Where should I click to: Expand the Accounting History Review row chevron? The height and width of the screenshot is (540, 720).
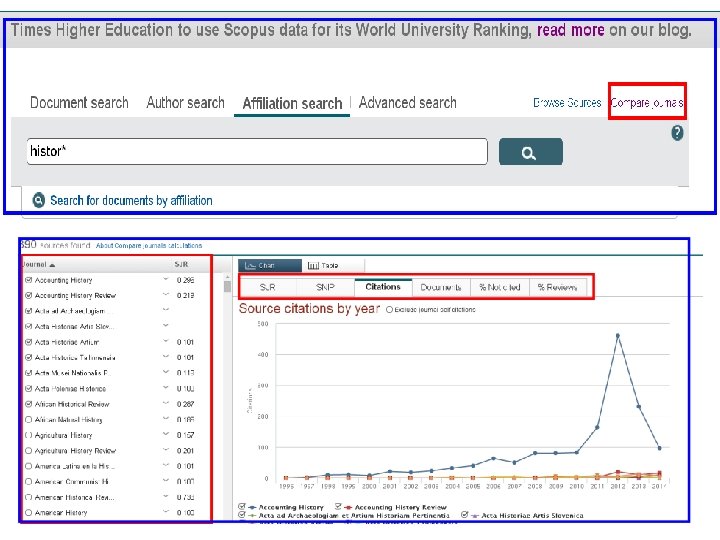[x=164, y=295]
